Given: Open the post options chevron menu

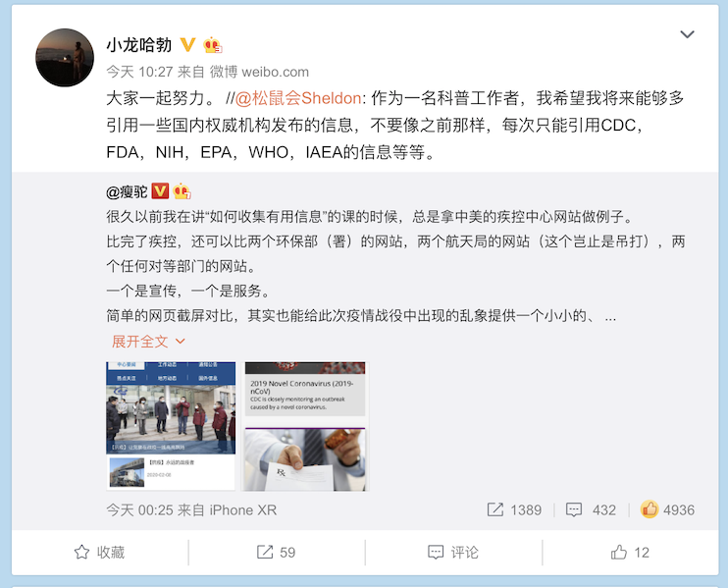Looking at the screenshot, I should coord(687,34).
